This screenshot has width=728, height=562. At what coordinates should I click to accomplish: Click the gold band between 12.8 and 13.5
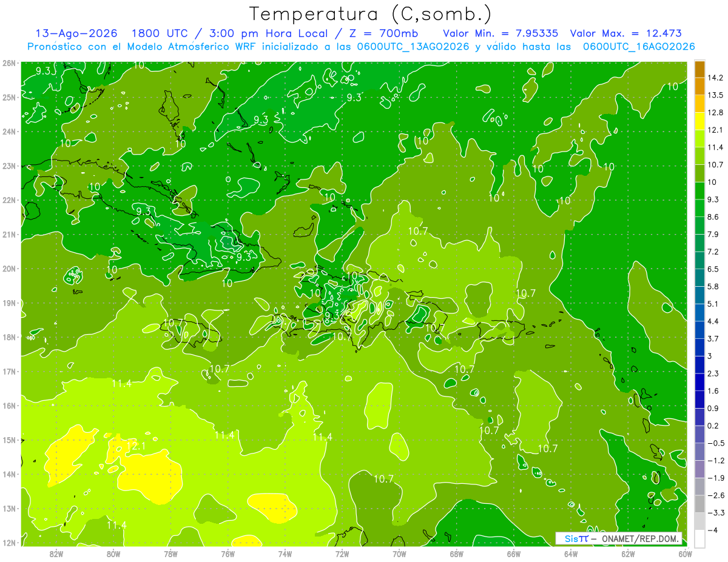[699, 104]
